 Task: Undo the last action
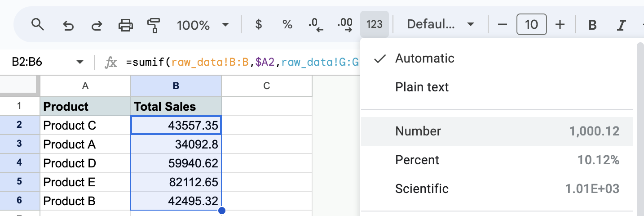(x=68, y=25)
